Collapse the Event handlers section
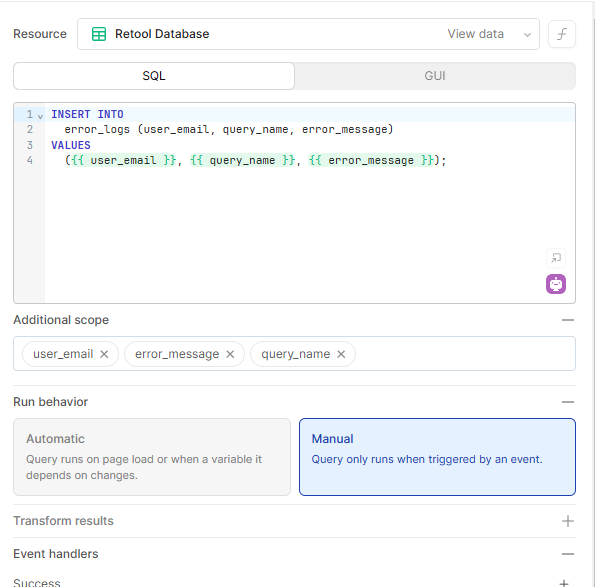 coord(568,554)
